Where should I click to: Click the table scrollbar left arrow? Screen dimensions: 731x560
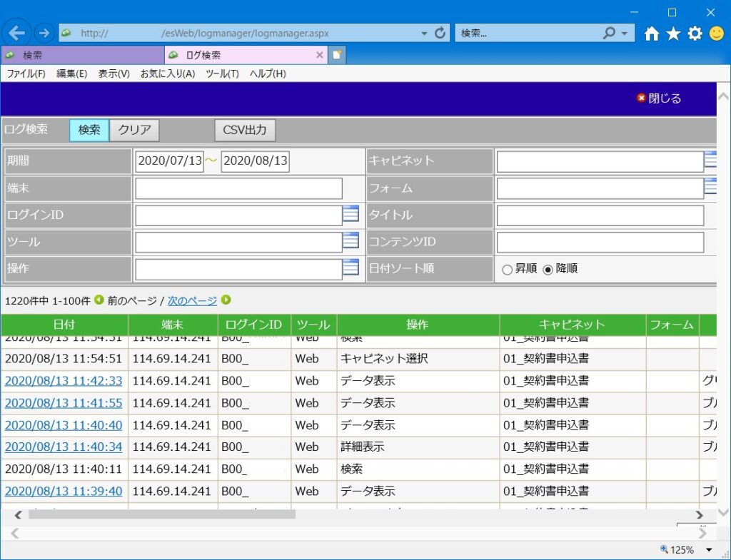(x=18, y=515)
